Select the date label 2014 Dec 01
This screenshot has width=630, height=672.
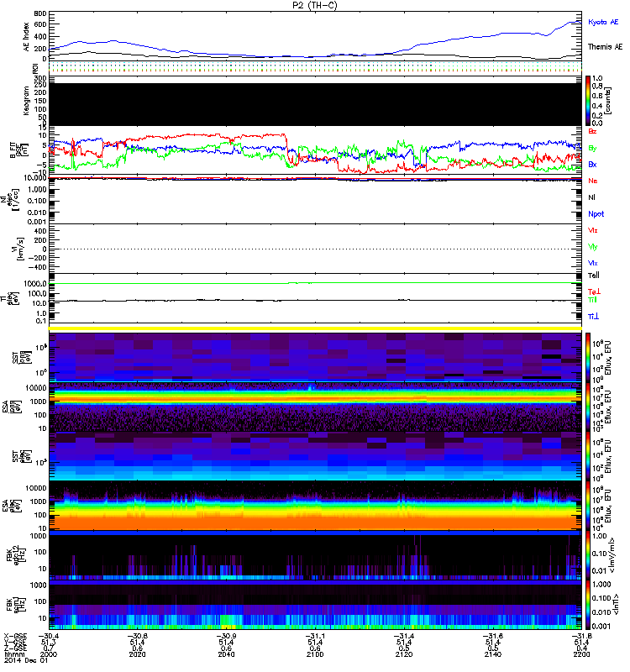click(x=26, y=660)
